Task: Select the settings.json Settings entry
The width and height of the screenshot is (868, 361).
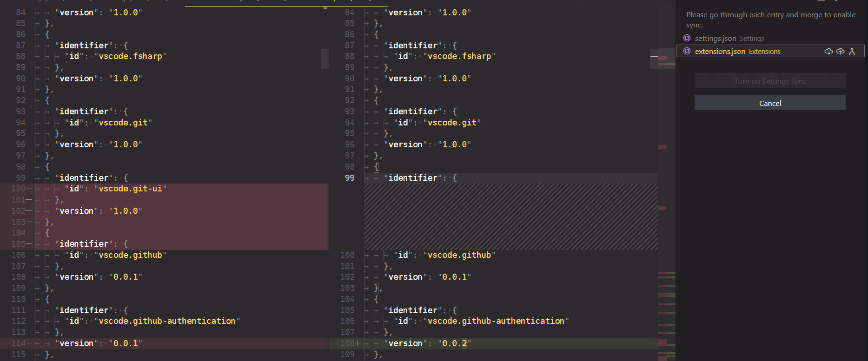Action: click(770, 38)
